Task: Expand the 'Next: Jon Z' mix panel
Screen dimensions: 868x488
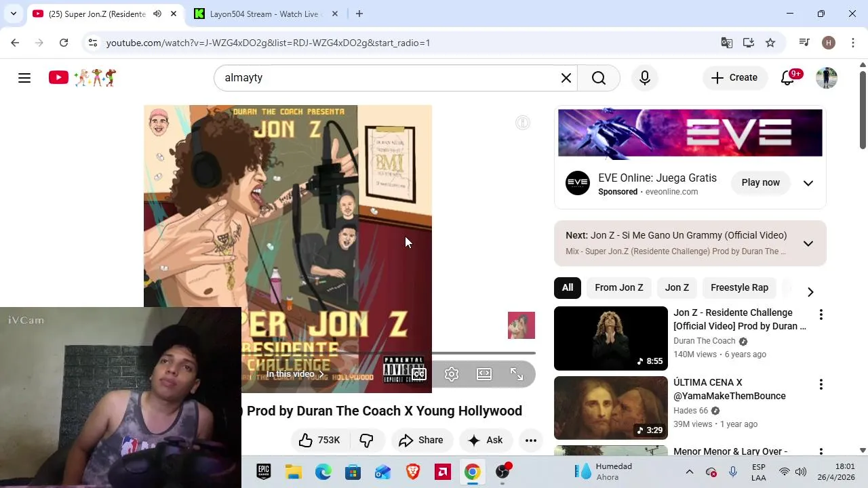Action: [x=808, y=243]
